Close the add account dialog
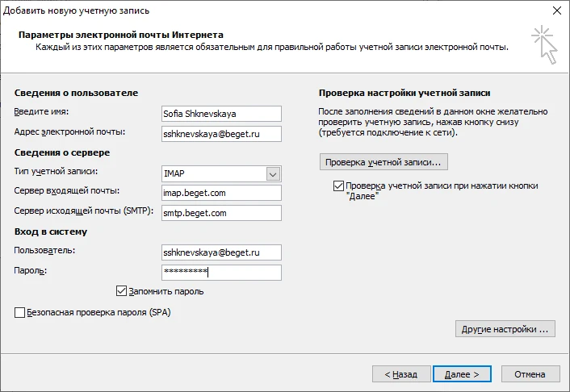Viewport: 570px width, 392px height. [556, 10]
